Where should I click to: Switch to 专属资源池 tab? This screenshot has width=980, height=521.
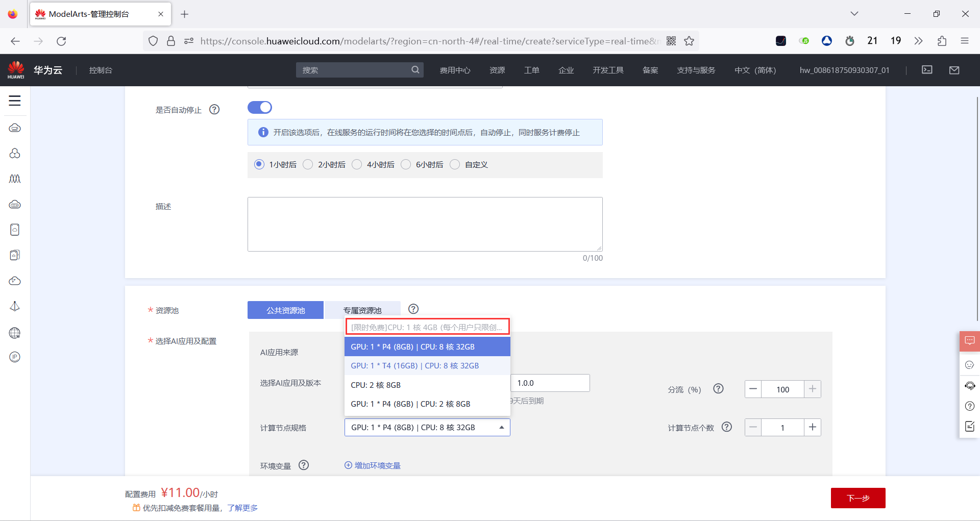click(362, 310)
